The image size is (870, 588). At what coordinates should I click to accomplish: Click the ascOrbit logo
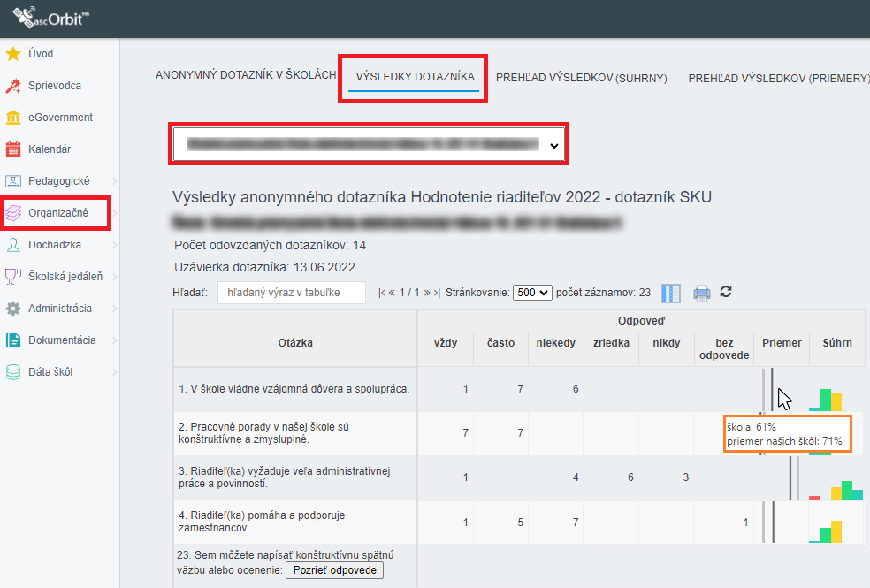coord(50,18)
